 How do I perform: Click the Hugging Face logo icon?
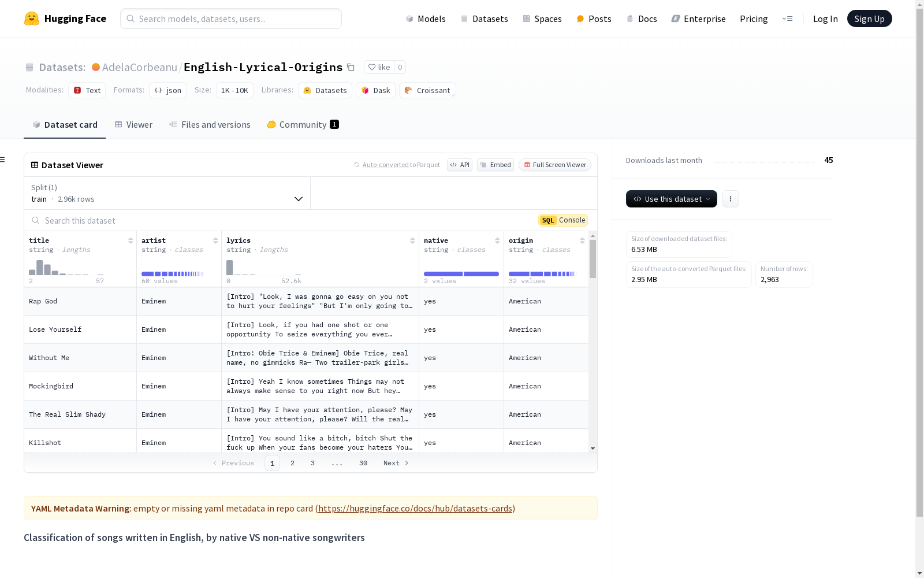coord(32,18)
